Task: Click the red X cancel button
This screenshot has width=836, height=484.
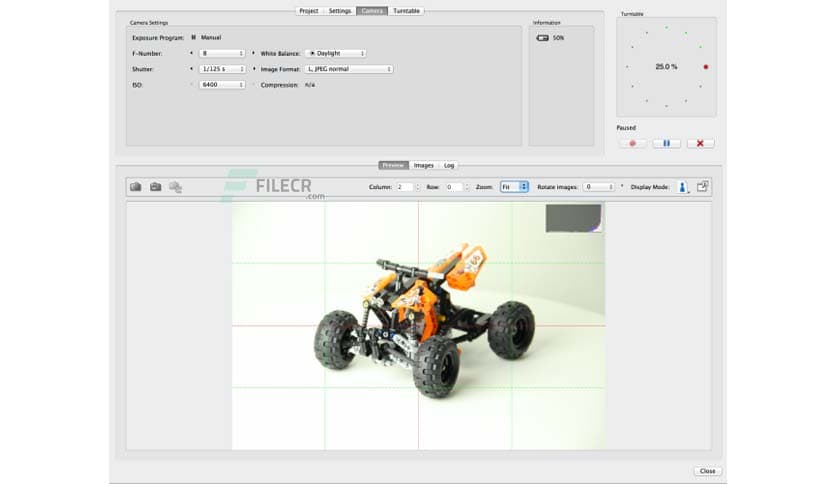Action: pos(700,143)
